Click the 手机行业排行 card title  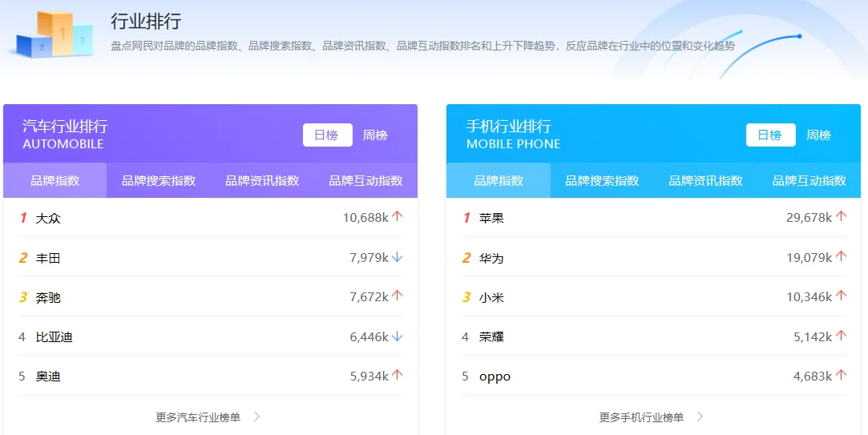click(x=509, y=127)
